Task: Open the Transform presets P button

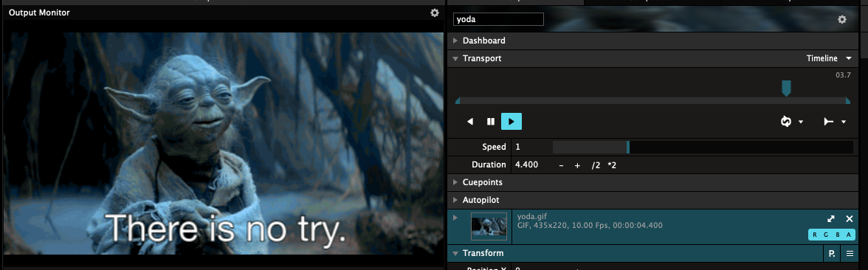Action: point(831,254)
